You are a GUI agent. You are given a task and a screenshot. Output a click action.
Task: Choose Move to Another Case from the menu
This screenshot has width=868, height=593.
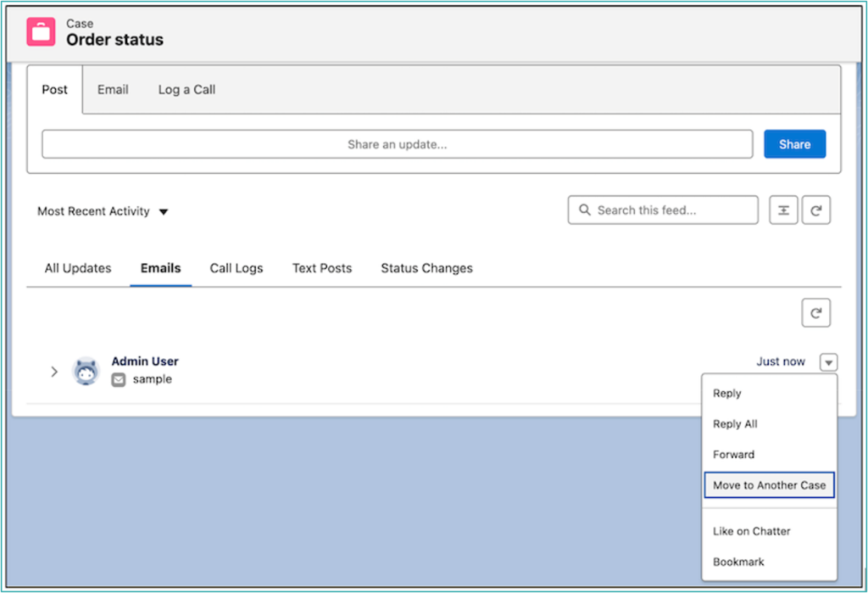769,485
